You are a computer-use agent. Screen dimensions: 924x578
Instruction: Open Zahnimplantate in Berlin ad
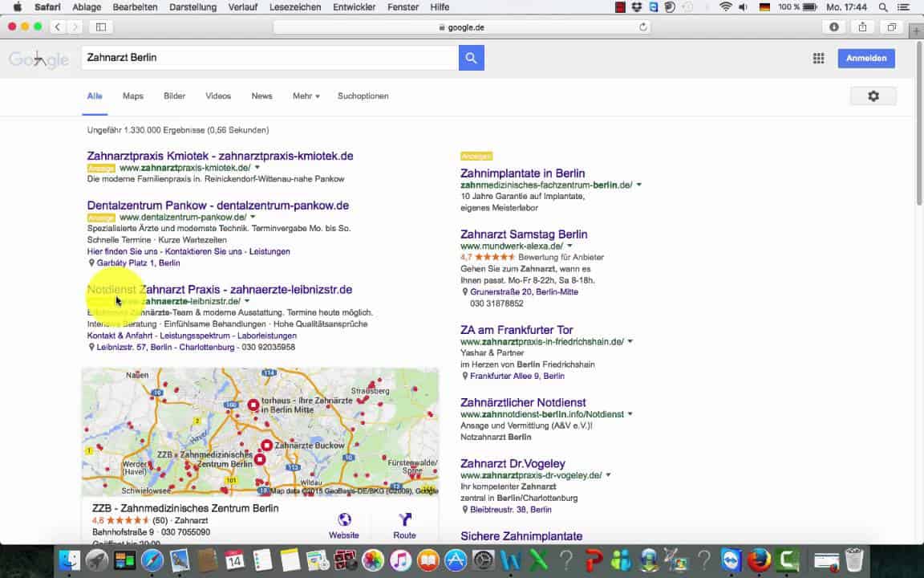523,173
